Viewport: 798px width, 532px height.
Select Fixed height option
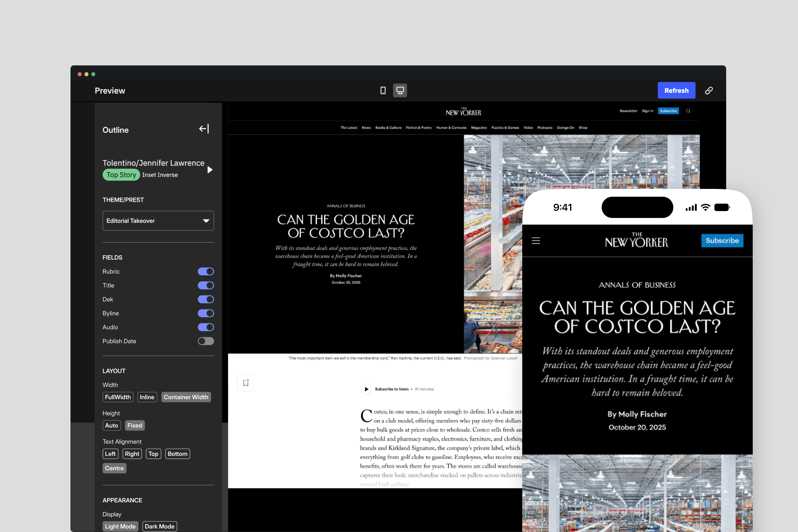pyautogui.click(x=135, y=425)
